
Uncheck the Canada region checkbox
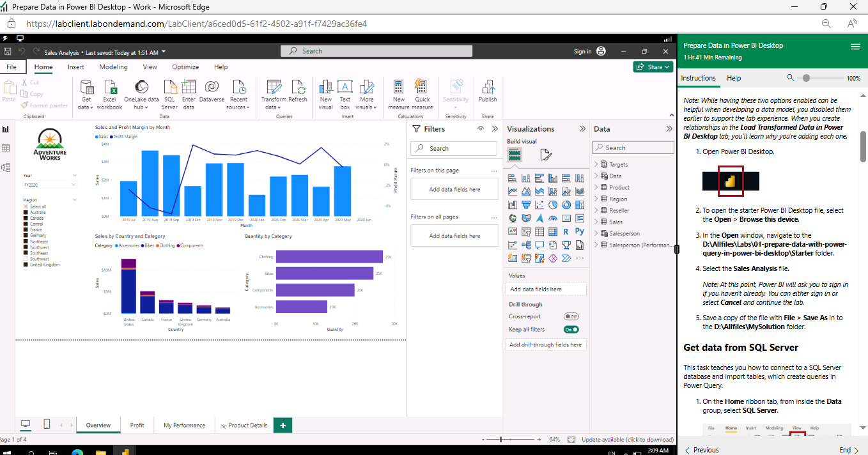tap(26, 219)
